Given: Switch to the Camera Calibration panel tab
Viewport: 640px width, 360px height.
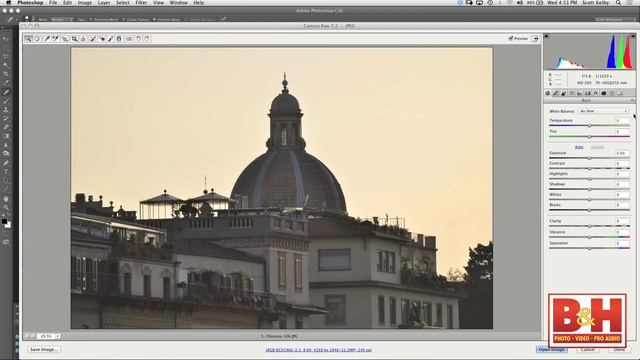Looking at the screenshot, I should coord(604,93).
